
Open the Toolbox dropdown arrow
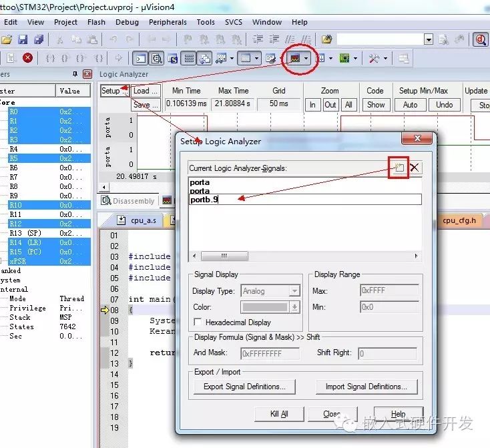385,59
